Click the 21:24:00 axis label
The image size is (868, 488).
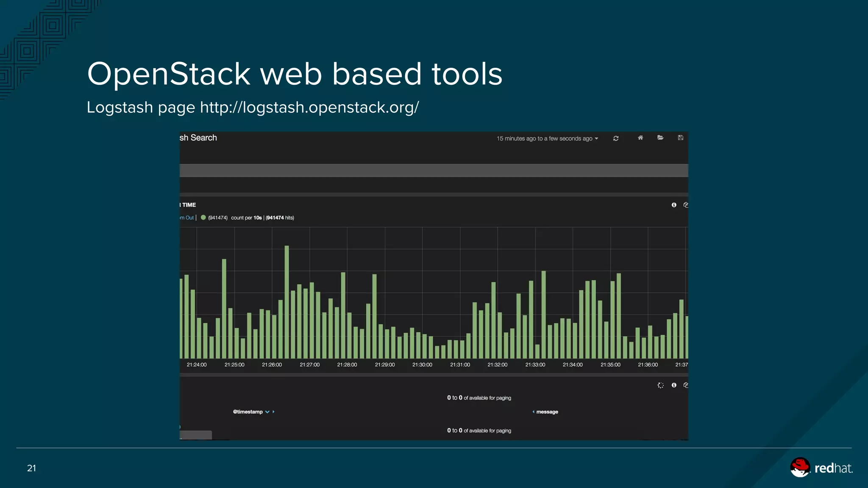197,365
